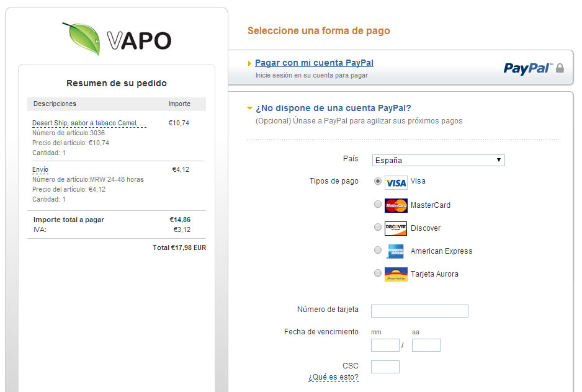Choose the Discover radio button
This screenshot has height=392, width=582.
[377, 227]
